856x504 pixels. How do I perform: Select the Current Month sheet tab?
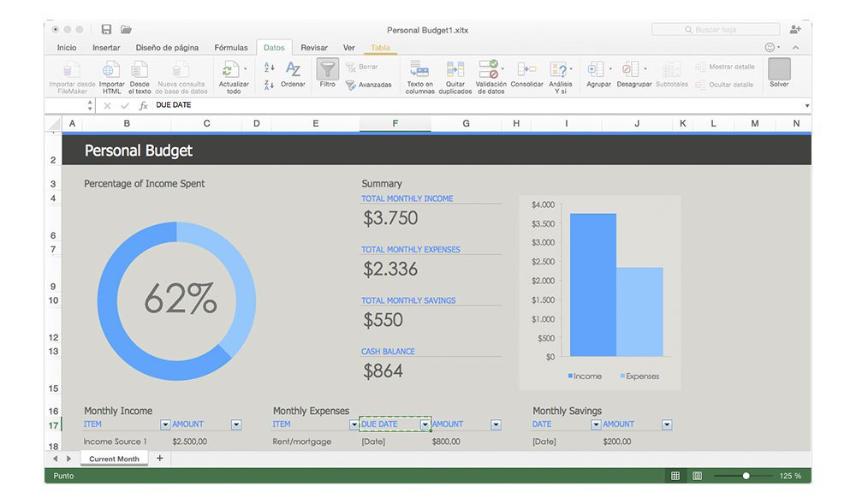point(114,459)
